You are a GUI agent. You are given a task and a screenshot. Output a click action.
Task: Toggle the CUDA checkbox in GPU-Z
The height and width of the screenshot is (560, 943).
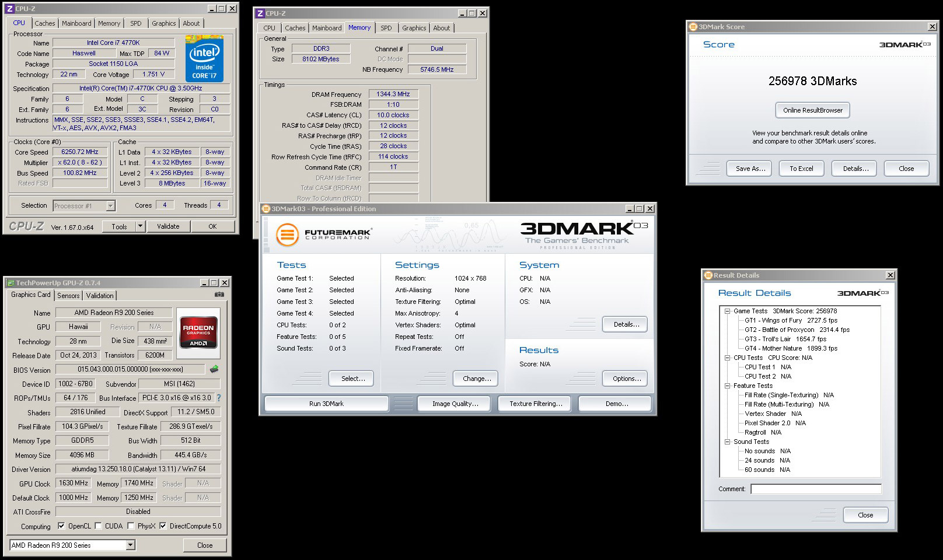pos(98,526)
